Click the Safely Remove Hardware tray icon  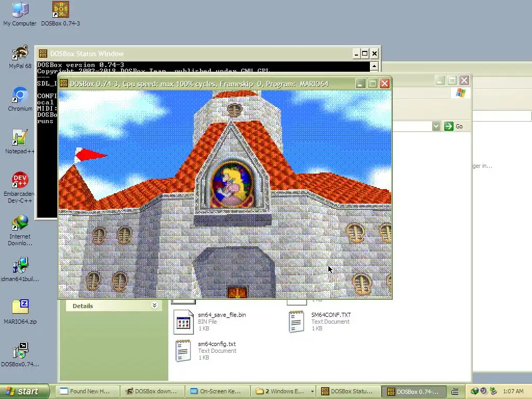pyautogui.click(x=493, y=391)
